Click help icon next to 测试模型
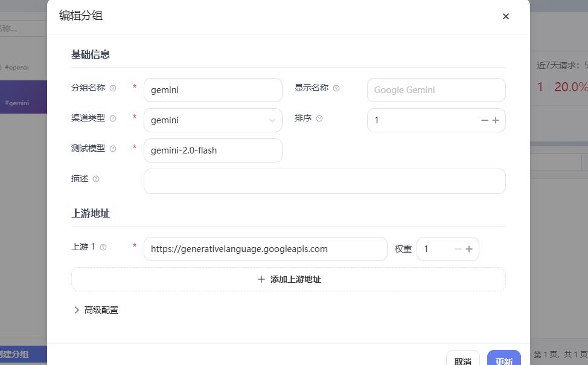The width and height of the screenshot is (588, 365). (x=113, y=149)
